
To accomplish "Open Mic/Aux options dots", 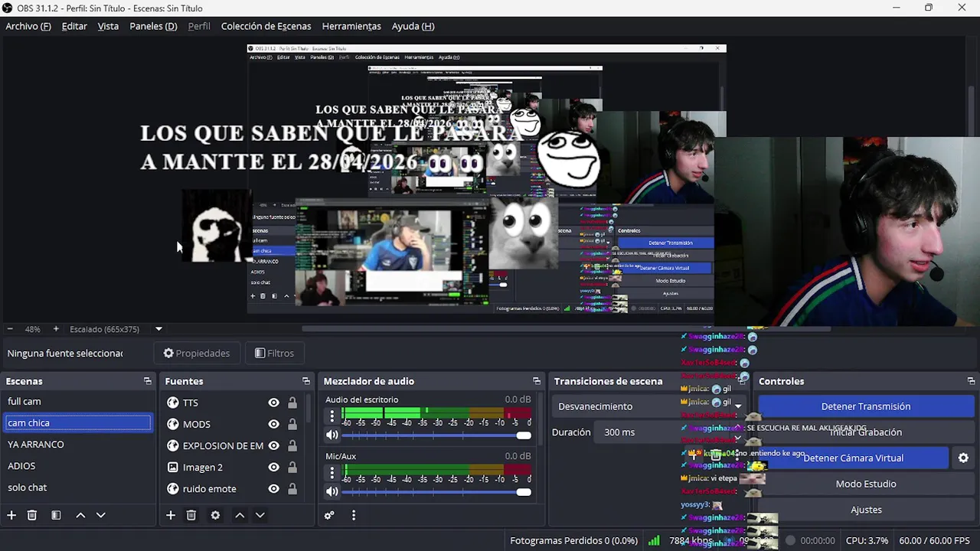I will coord(332,472).
